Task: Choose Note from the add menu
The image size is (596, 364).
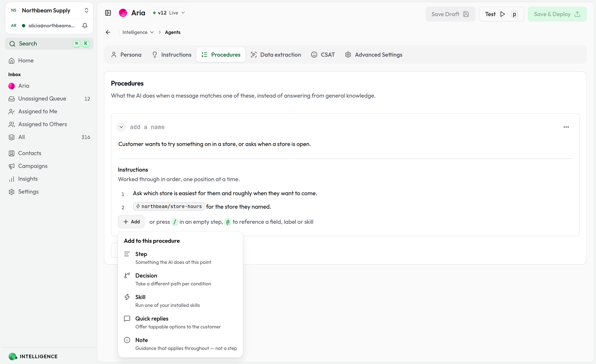Action: pos(180,344)
